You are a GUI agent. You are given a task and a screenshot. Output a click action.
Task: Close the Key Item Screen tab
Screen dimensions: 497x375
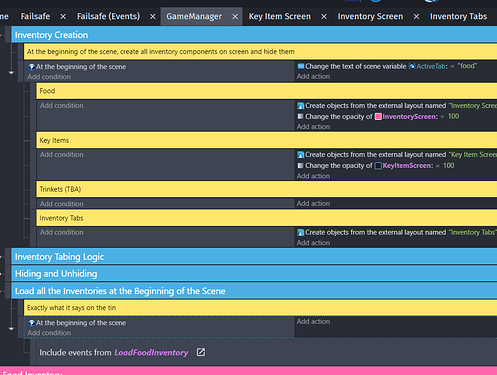pos(324,16)
